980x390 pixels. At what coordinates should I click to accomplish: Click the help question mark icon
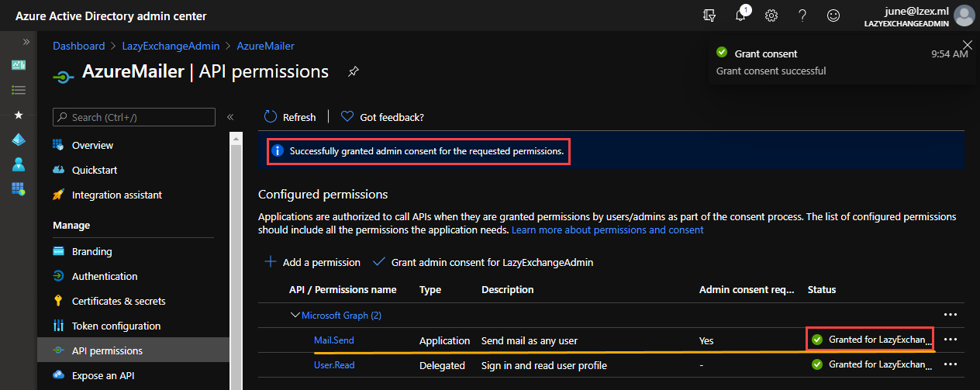802,16
